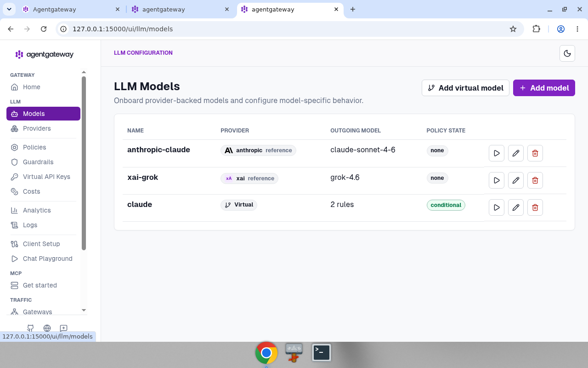588x368 pixels.
Task: Click the sidebar scrollbar up arrow
Action: click(84, 72)
